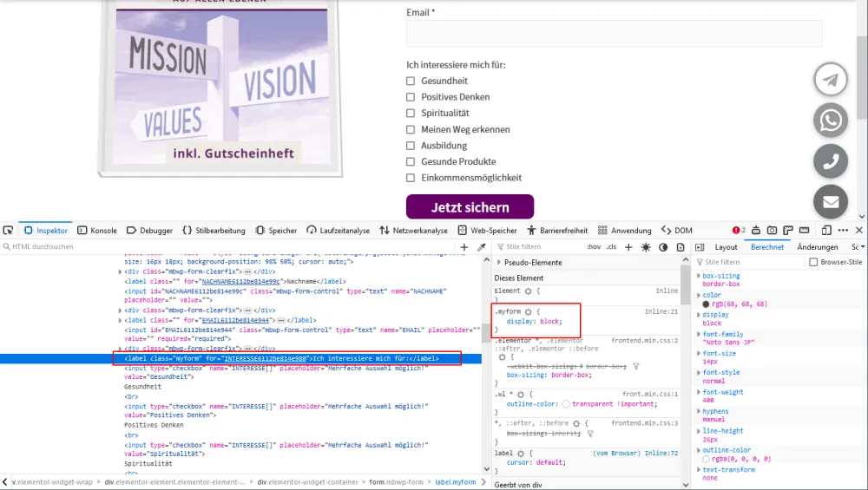This screenshot has width=868, height=490.
Task: Focus the HTML durchsuchen search field
Action: click(x=230, y=246)
